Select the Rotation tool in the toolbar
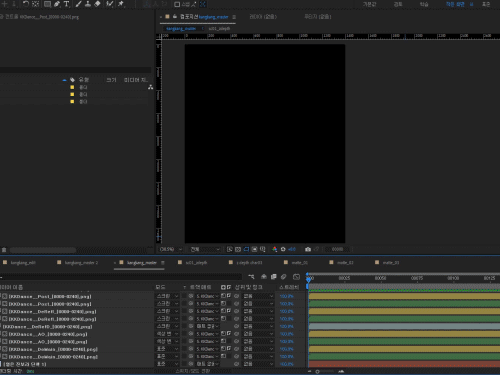 pos(26,4)
